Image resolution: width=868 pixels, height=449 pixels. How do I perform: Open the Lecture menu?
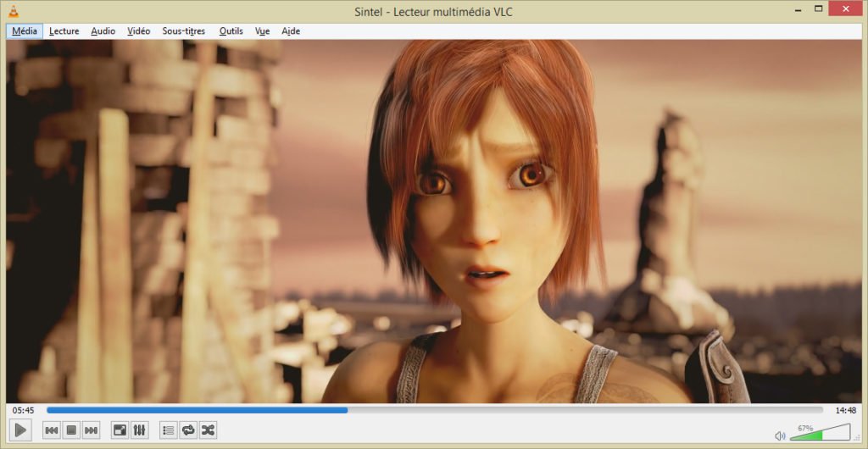coord(64,31)
